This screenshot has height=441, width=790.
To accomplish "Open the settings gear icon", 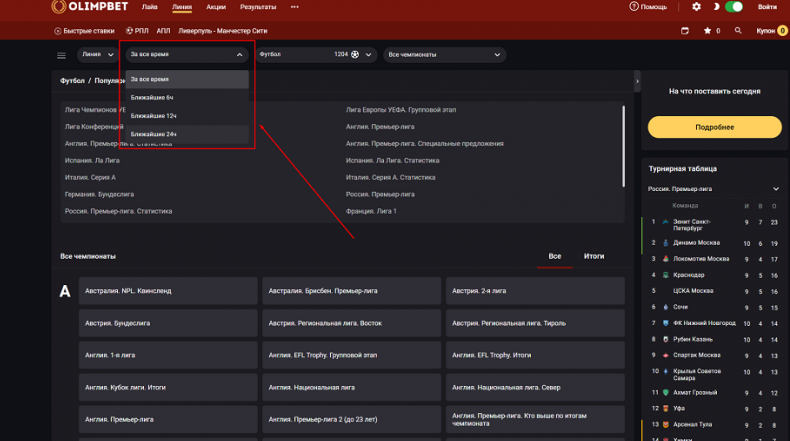I will click(x=696, y=7).
